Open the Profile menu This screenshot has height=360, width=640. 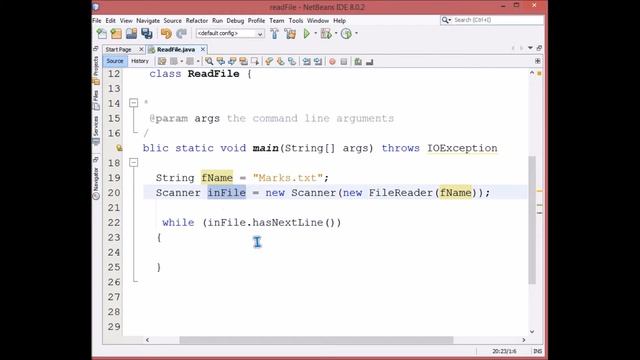click(x=256, y=20)
